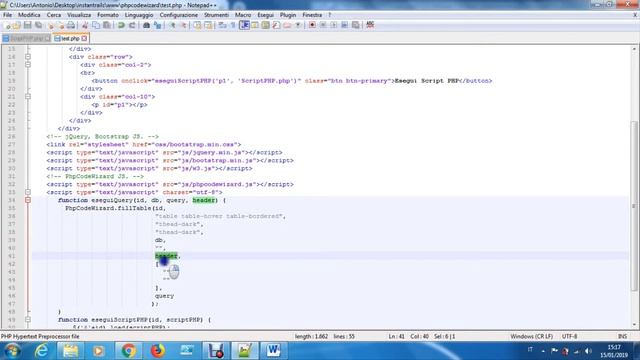The height and width of the screenshot is (360, 640).
Task: Click the word "query" on line 46
Action: (x=164, y=296)
